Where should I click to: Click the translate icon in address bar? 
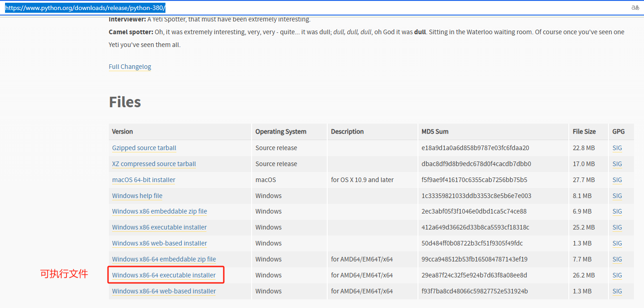point(635,7)
